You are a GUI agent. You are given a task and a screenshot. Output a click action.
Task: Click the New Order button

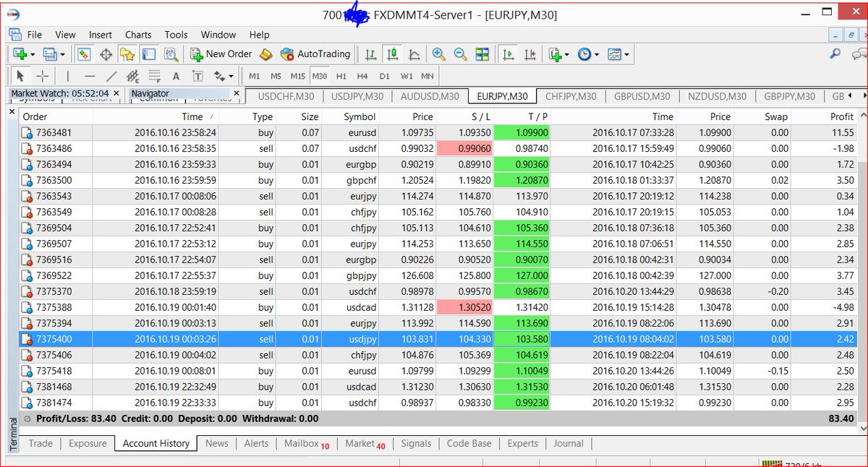click(x=221, y=53)
